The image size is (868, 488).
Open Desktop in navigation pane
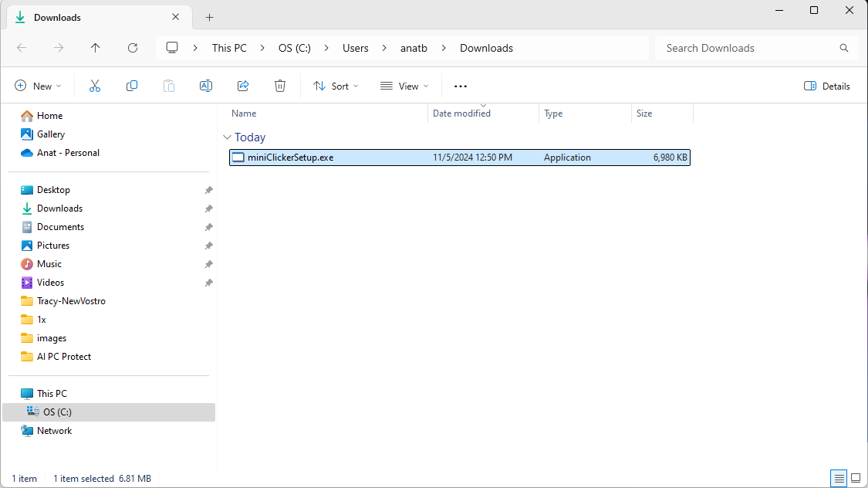coord(53,190)
